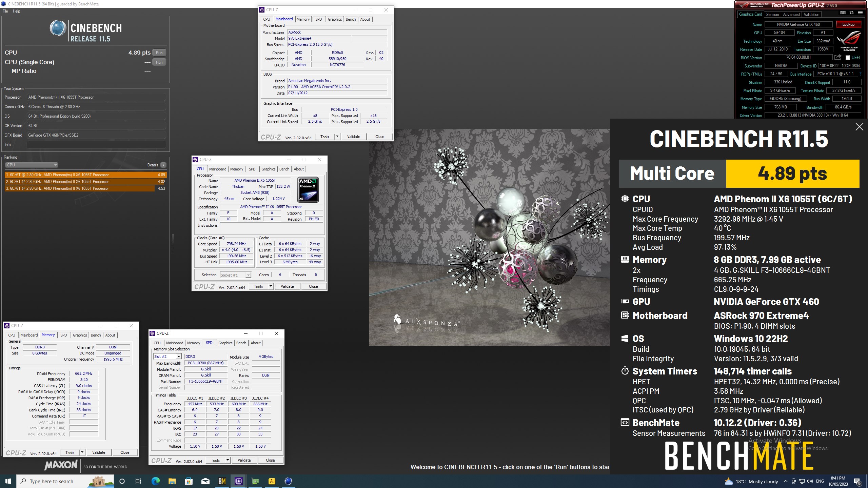868x488 pixels.
Task: Click Tools button in CPU-Z Memory window
Action: point(70,452)
